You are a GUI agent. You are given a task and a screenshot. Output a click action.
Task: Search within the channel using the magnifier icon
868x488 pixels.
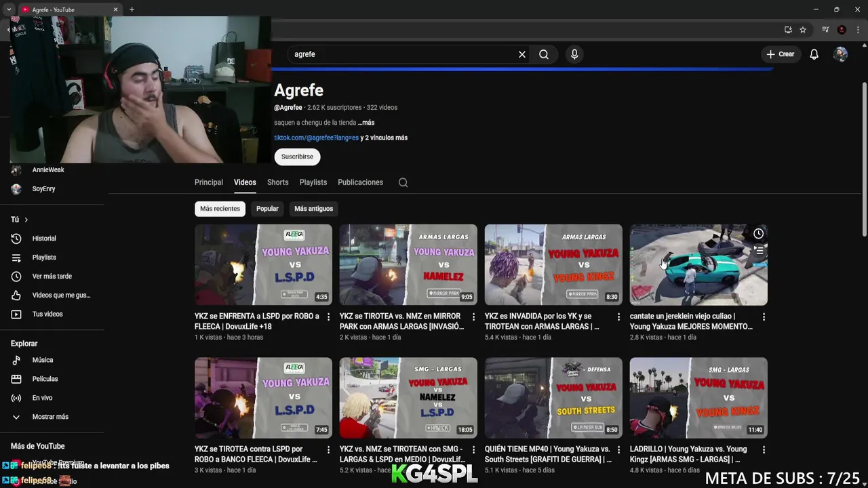click(x=403, y=182)
